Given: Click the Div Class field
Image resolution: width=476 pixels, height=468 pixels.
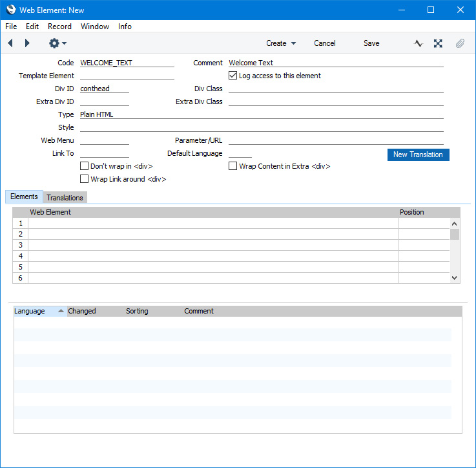Looking at the screenshot, I should click(336, 89).
